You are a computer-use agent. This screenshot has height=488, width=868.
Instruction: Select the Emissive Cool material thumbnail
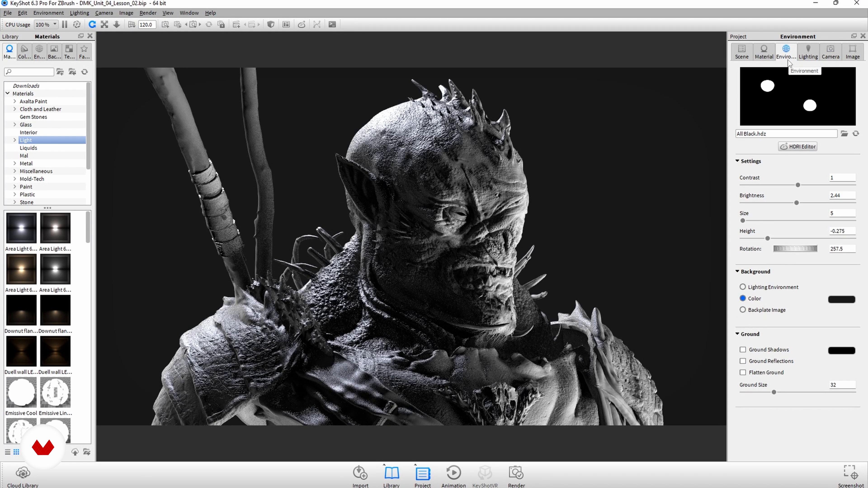[x=21, y=392]
